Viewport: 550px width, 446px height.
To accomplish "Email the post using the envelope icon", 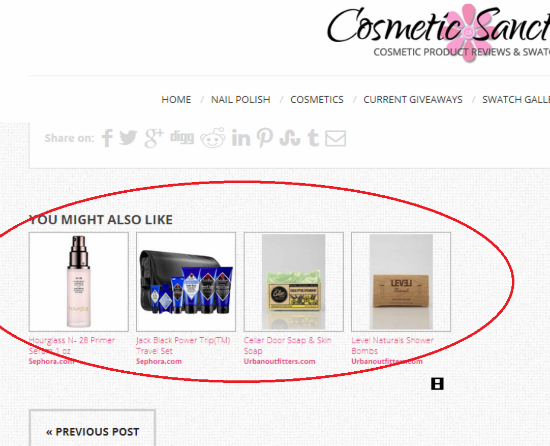I will (336, 138).
